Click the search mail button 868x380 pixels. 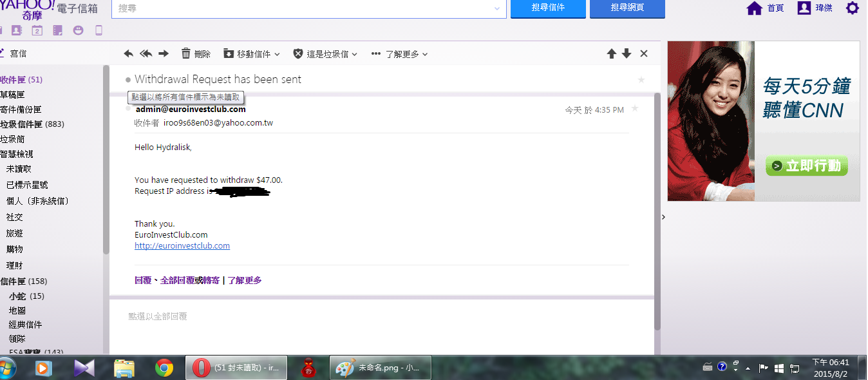click(548, 8)
